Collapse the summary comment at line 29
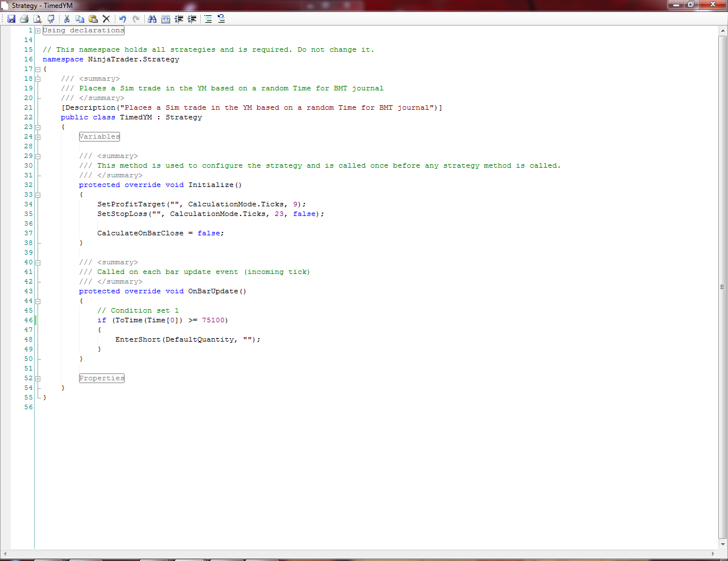728x561 pixels. (x=38, y=156)
